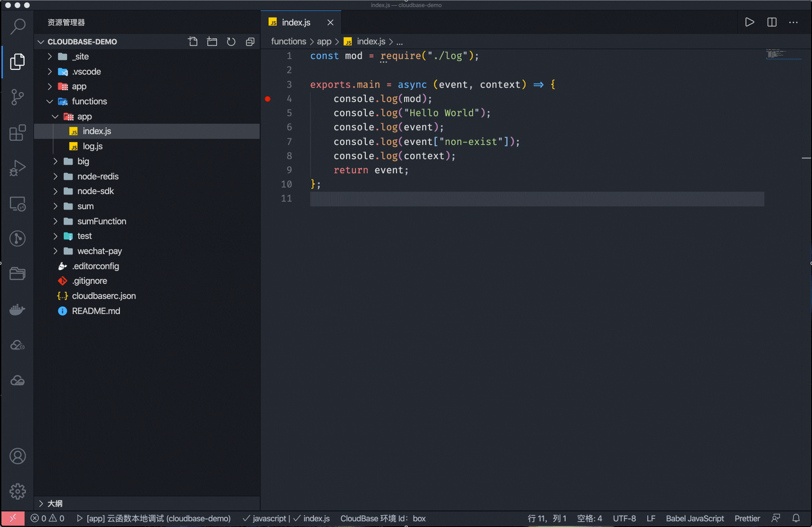Split the editor to the right
Viewport: 812px width, 527px height.
[772, 22]
